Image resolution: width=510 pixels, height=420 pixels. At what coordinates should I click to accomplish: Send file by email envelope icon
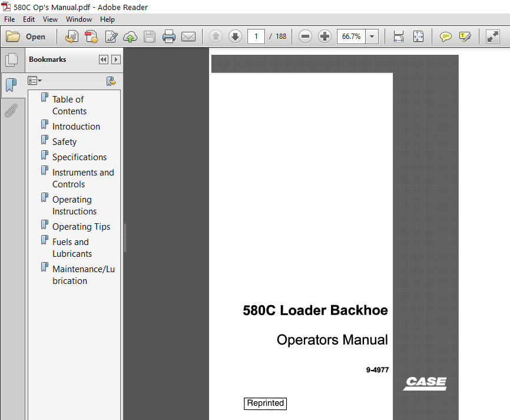pos(188,37)
